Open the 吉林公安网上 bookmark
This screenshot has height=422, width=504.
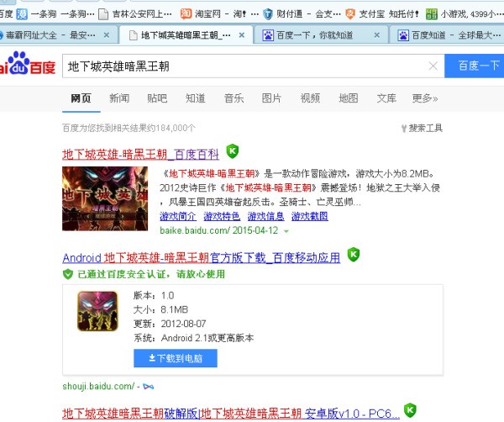tap(135, 13)
